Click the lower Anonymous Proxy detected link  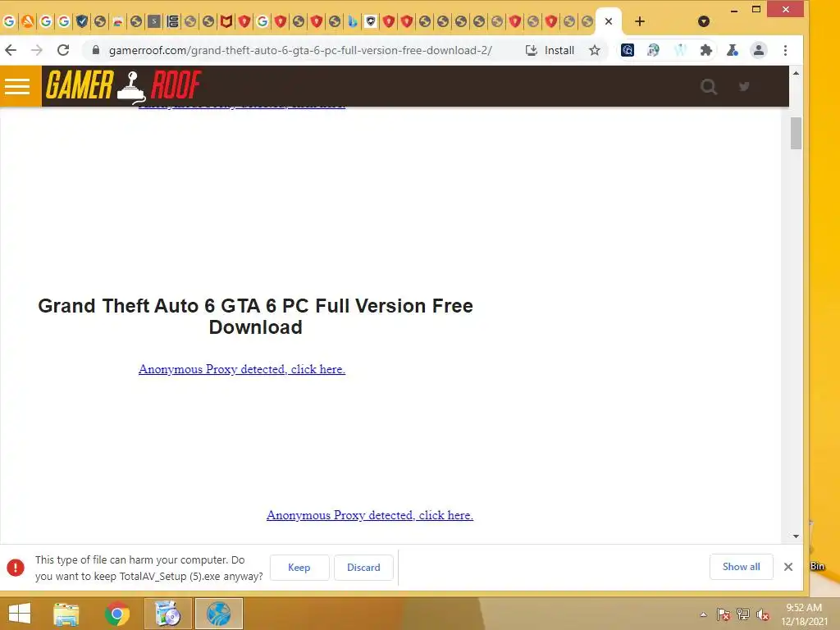click(370, 515)
